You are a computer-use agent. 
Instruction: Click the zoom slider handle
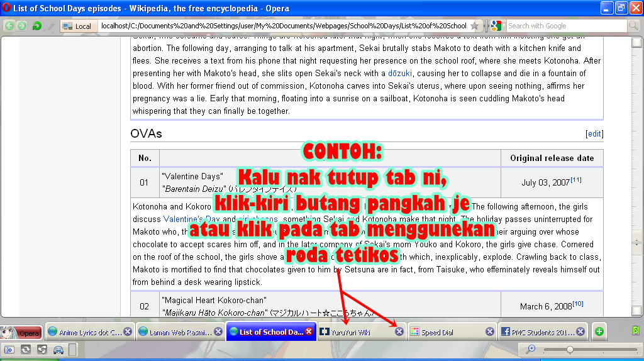570,350
